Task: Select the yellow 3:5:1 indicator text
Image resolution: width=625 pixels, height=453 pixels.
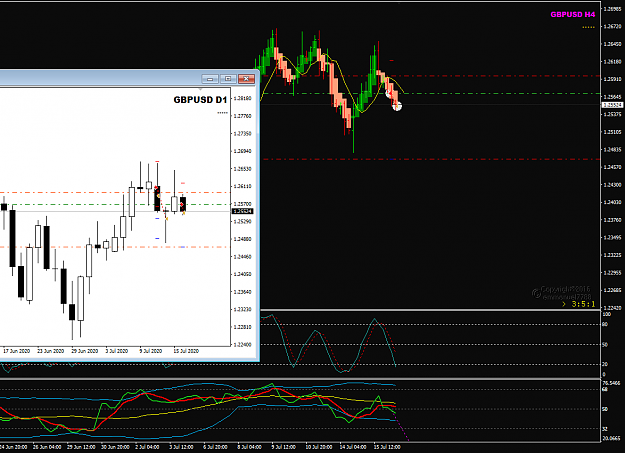Action: (x=583, y=304)
